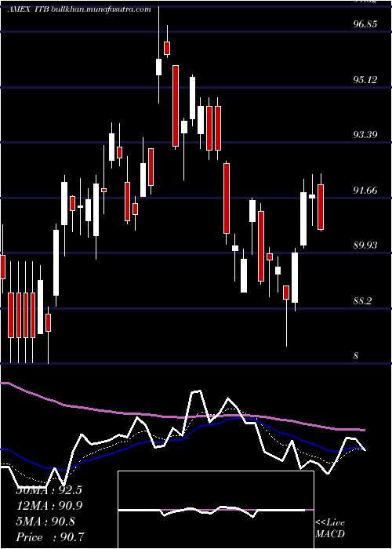392x549 pixels.
Task: Click the 5MA : 90.8 value
Action: 45,522
